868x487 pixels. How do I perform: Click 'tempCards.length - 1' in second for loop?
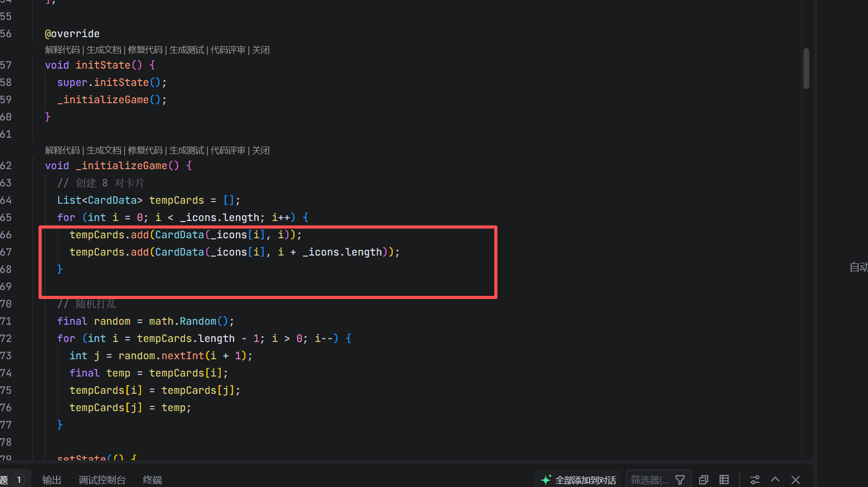(x=198, y=338)
